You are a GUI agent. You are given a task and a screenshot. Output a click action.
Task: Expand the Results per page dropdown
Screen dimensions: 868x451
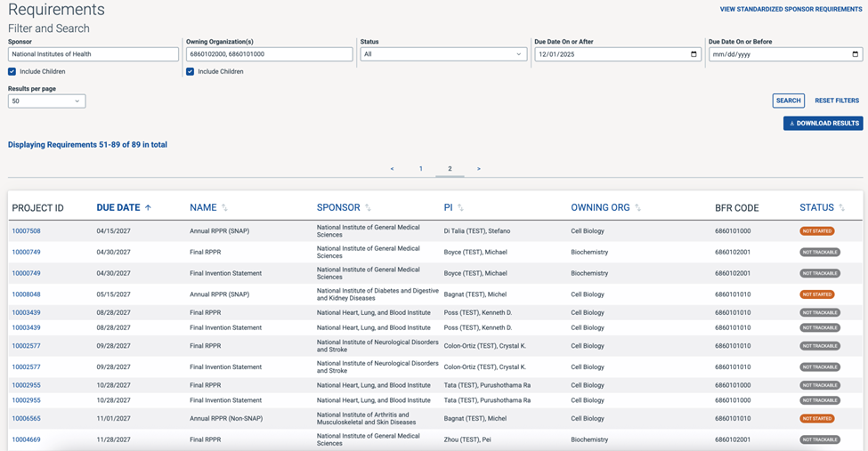(46, 101)
